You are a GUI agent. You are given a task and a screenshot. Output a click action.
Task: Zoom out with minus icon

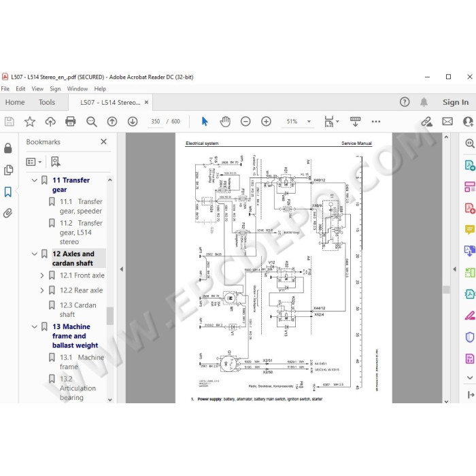coord(245,122)
